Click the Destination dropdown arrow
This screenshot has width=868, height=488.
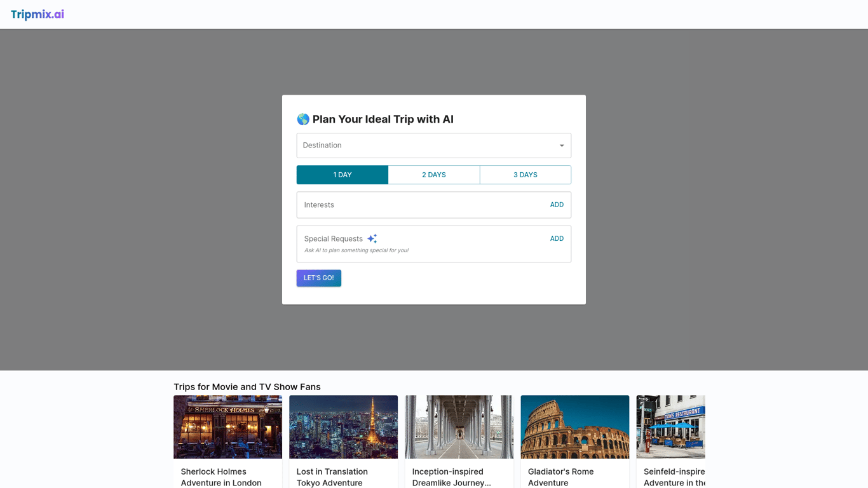coord(562,146)
